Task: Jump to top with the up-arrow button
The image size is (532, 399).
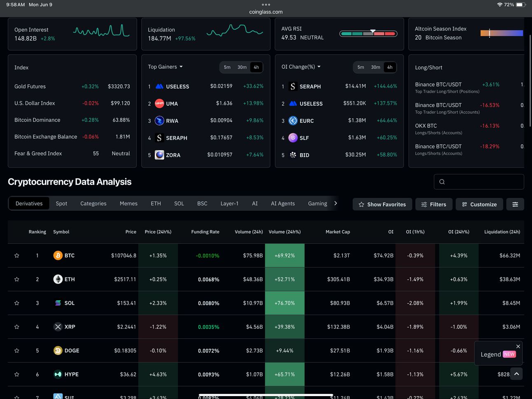Action: tap(516, 374)
